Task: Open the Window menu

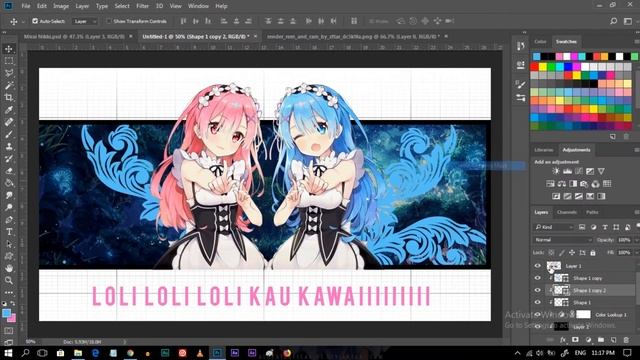Action: [198, 6]
